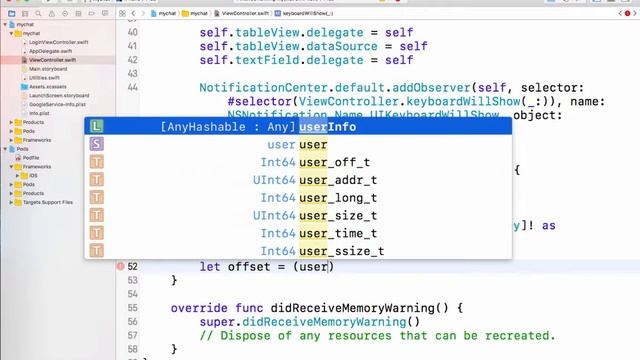Viewport: 640px width, 360px height.
Task: Open the Debug navigator icon
Action: (78, 13)
